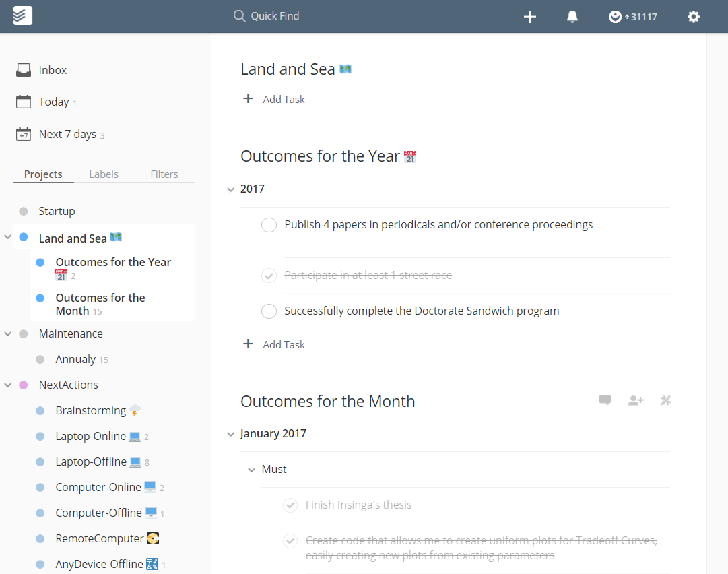Image resolution: width=728 pixels, height=574 pixels.
Task: Collapse the Must subsection under January 2017
Action: click(251, 469)
